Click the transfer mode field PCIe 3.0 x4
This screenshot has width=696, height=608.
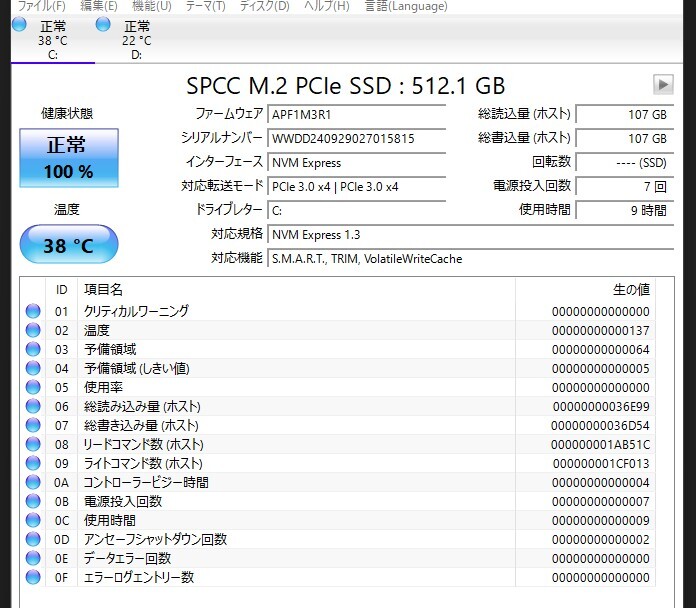click(x=356, y=186)
